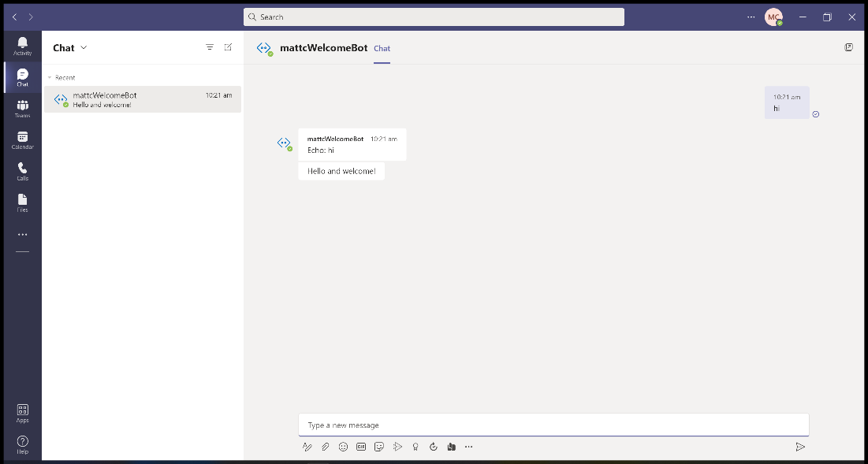Click the Loop icon in compose toolbar
This screenshot has width=868, height=464.
tap(434, 447)
